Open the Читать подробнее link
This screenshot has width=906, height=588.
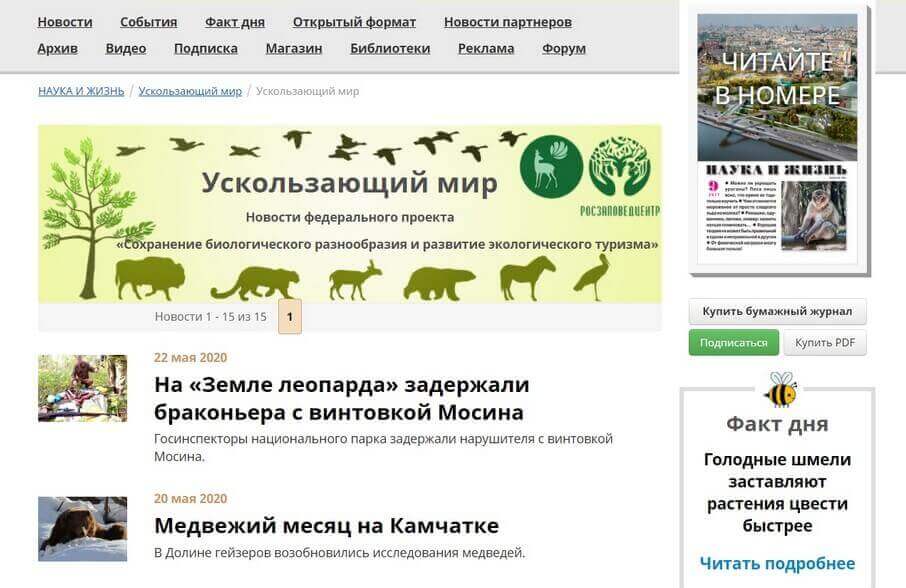(x=777, y=563)
